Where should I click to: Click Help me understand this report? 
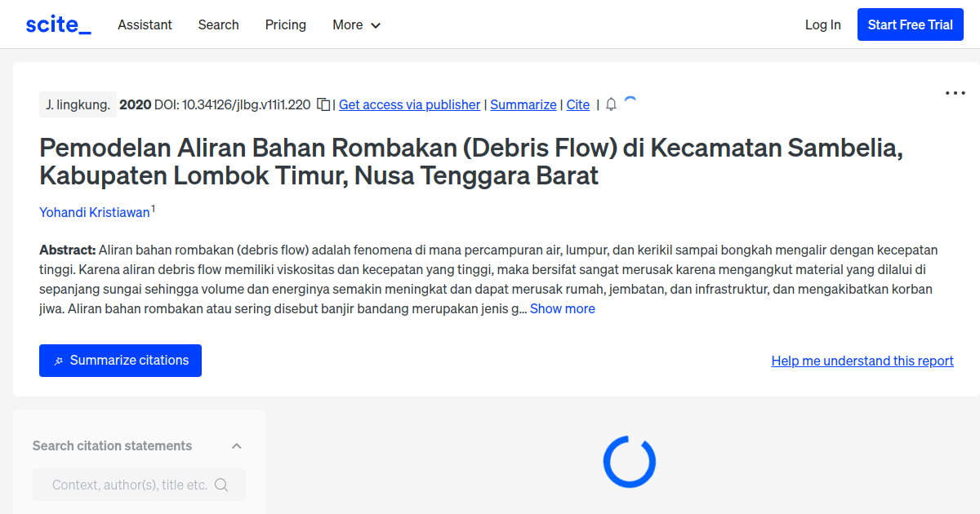point(862,361)
